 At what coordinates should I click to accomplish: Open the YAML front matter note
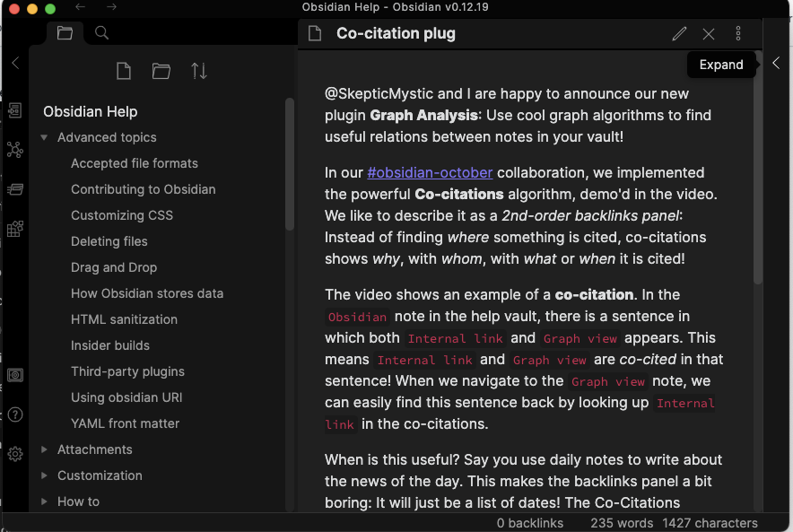(x=125, y=423)
